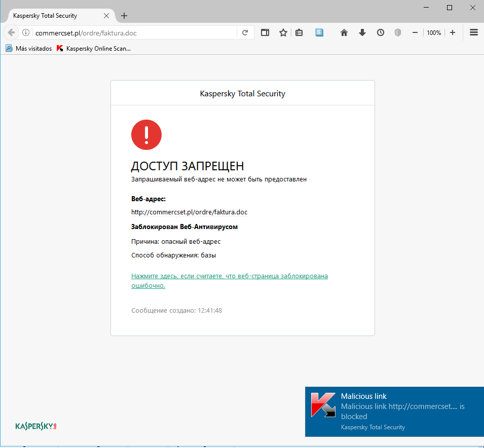Click the Kaspersky logo at bottom left

click(36, 426)
